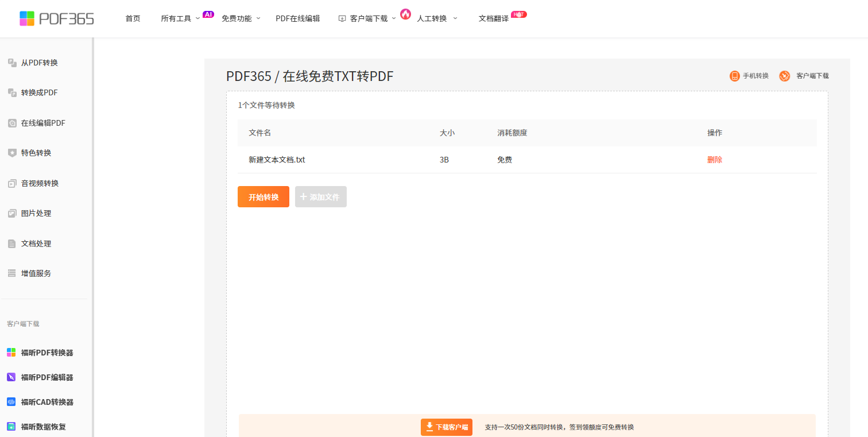Open the 从PDF转换 sidebar category
Screen dimensions: 868x437
pyautogui.click(x=39, y=63)
